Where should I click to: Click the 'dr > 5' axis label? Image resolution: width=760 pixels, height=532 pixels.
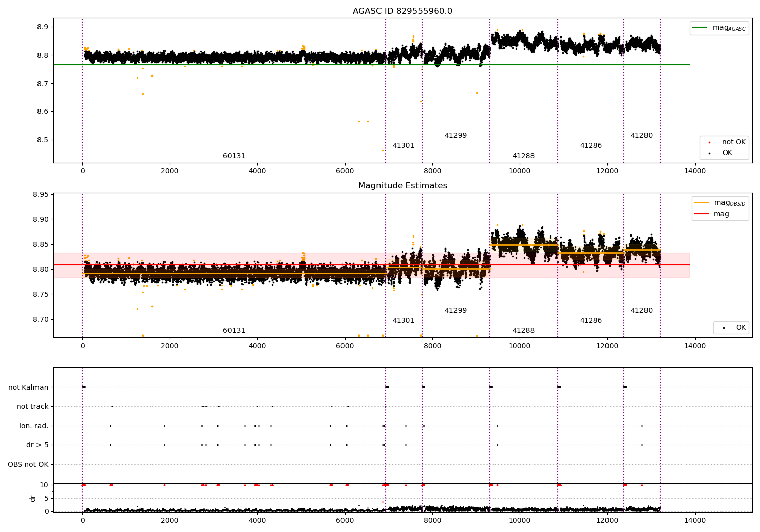coord(37,445)
